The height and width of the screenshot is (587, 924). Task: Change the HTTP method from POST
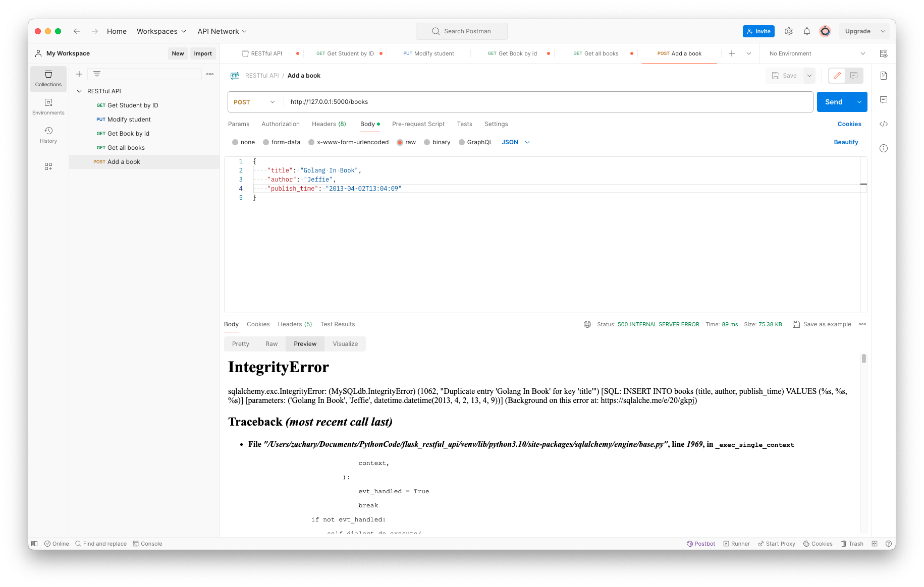pos(255,102)
